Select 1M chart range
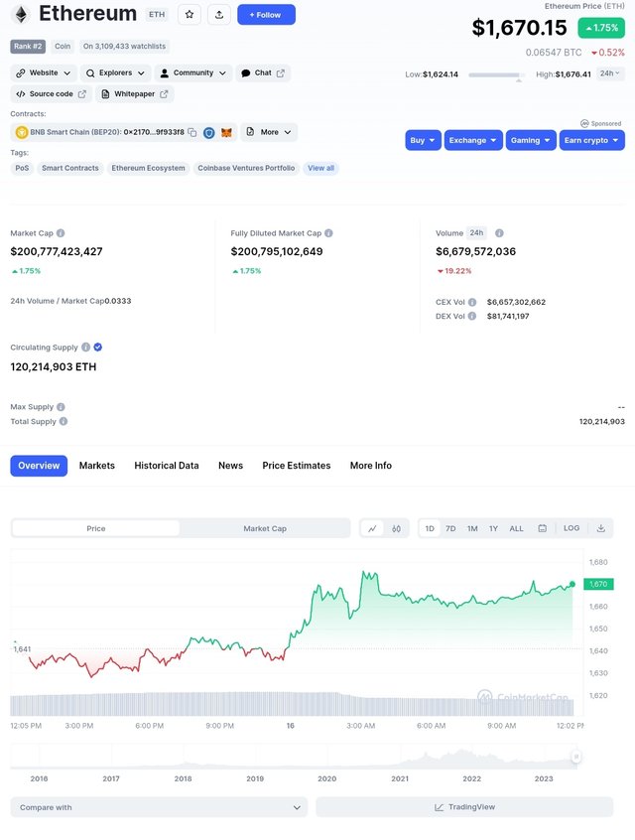Image resolution: width=635 pixels, height=840 pixels. click(472, 528)
